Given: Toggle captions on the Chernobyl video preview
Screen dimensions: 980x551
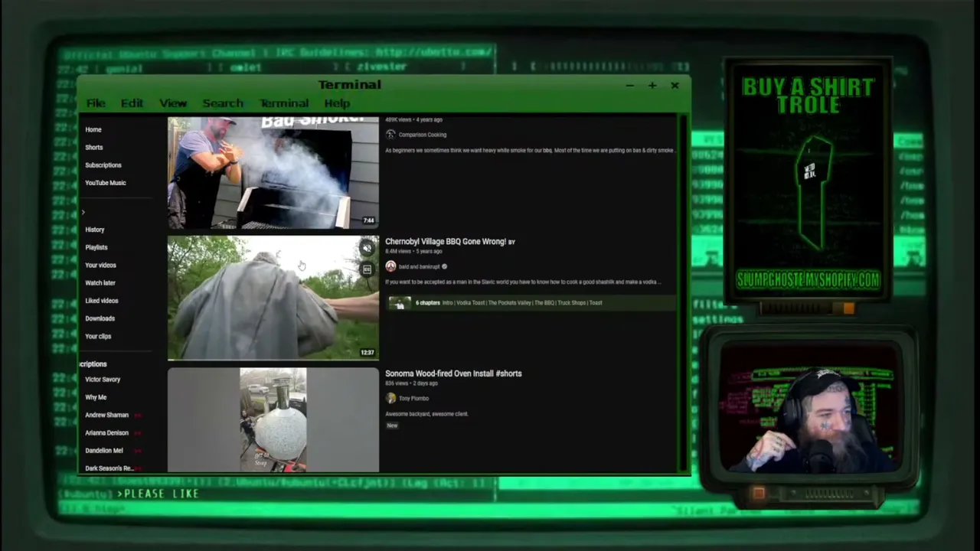Looking at the screenshot, I should pos(367,269).
